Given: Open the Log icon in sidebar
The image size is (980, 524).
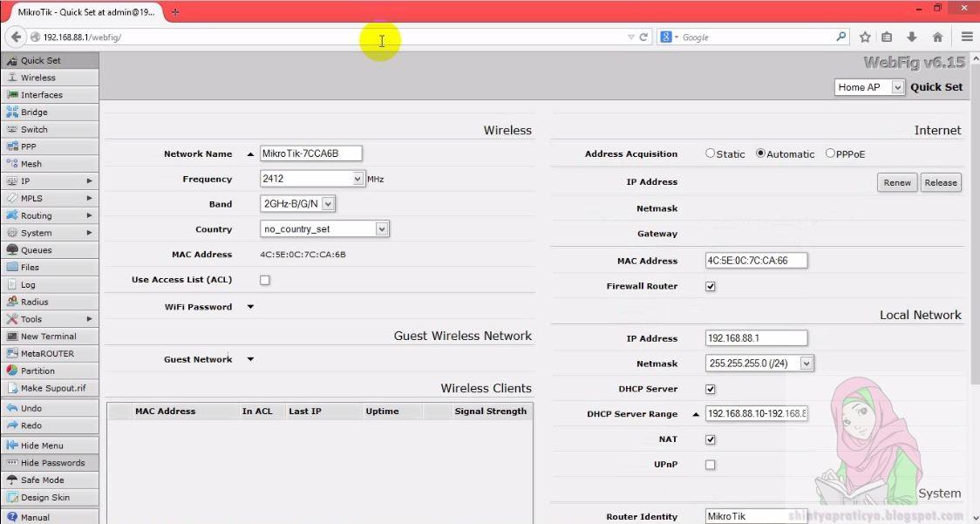Looking at the screenshot, I should coord(12,284).
